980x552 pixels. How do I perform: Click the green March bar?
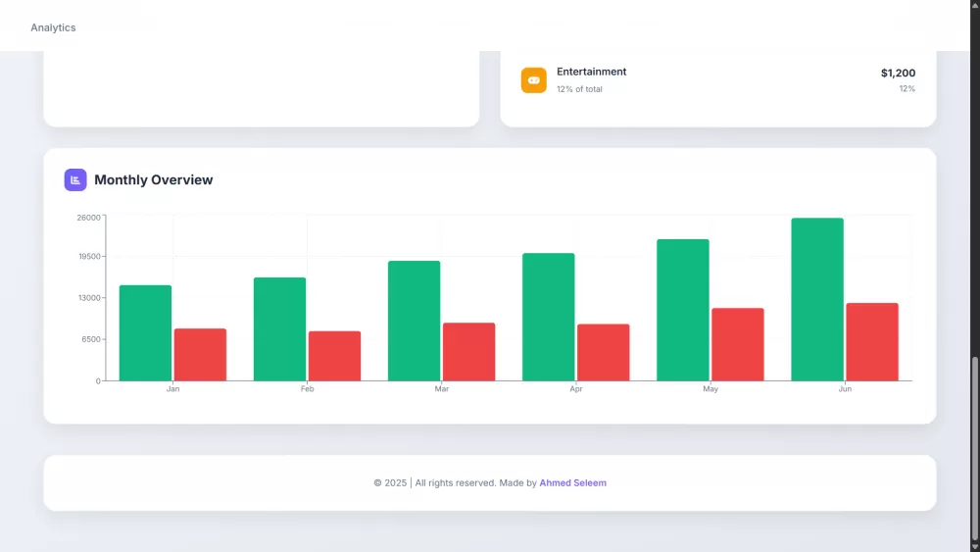coord(414,321)
